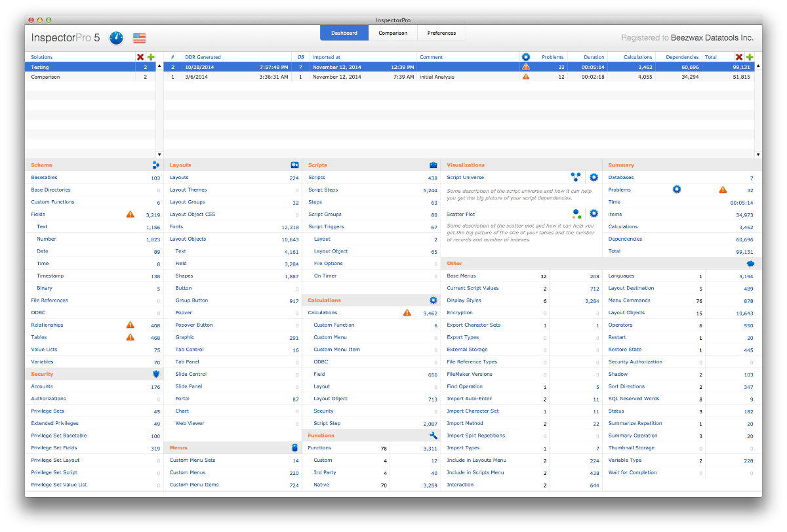Click the shield icon on the Security header
Image resolution: width=787 pixels, height=532 pixels.
(157, 373)
